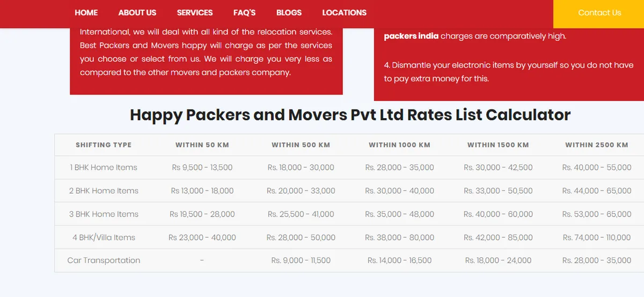644x297 pixels.
Task: Open the SERVICES menu
Action: [x=195, y=12]
